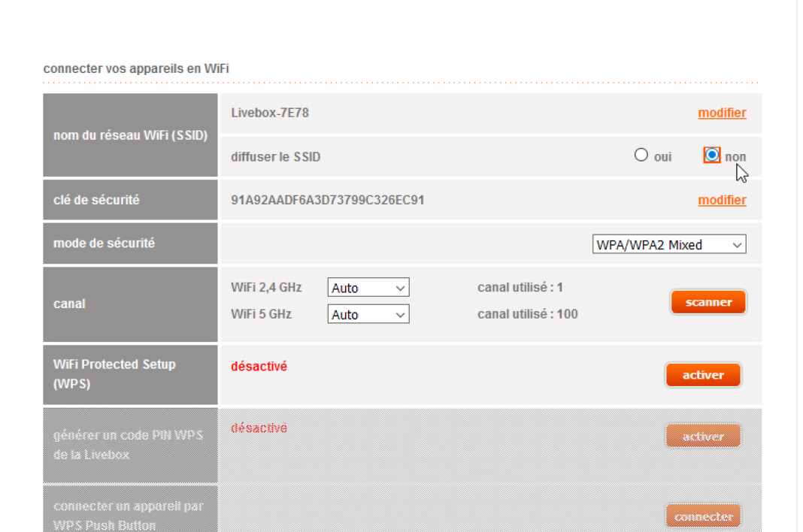The height and width of the screenshot is (532, 803).
Task: Open the WPA/WPA2 Mixed security mode dropdown
Action: coord(669,245)
